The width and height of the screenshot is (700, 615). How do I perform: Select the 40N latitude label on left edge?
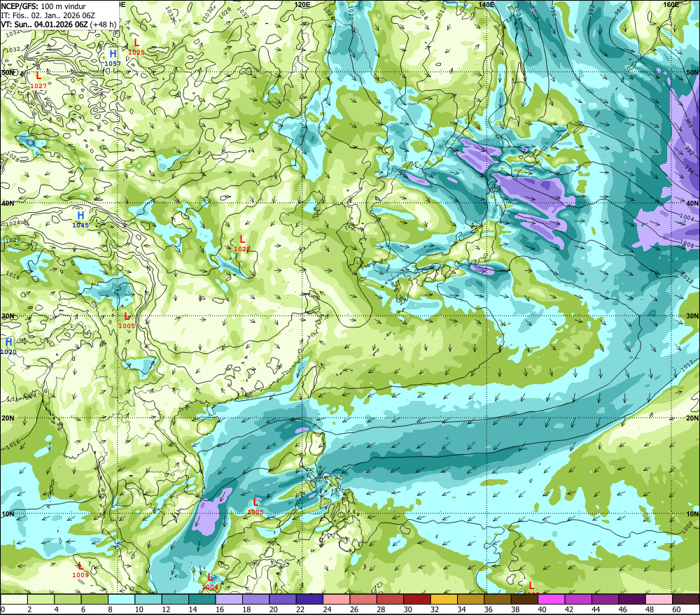pos(8,203)
